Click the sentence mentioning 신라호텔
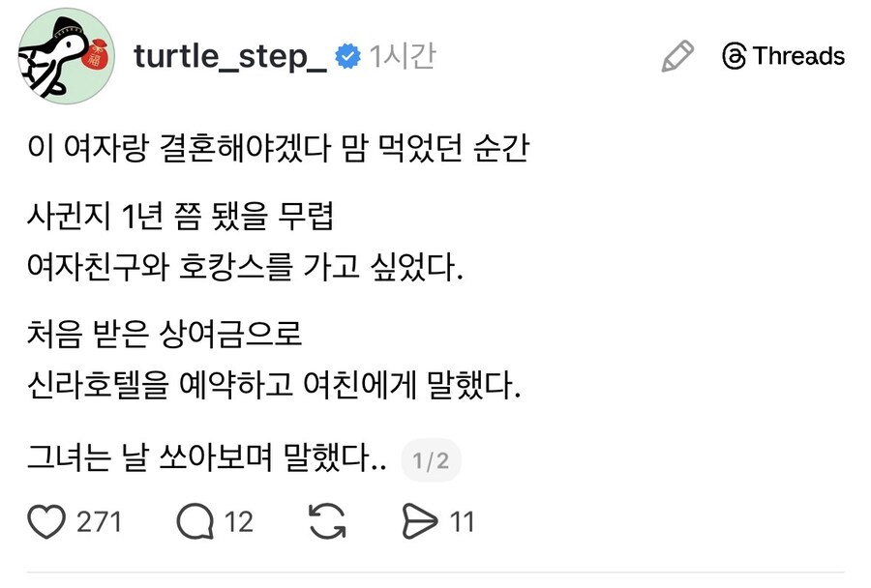871x588 pixels. [x=274, y=387]
